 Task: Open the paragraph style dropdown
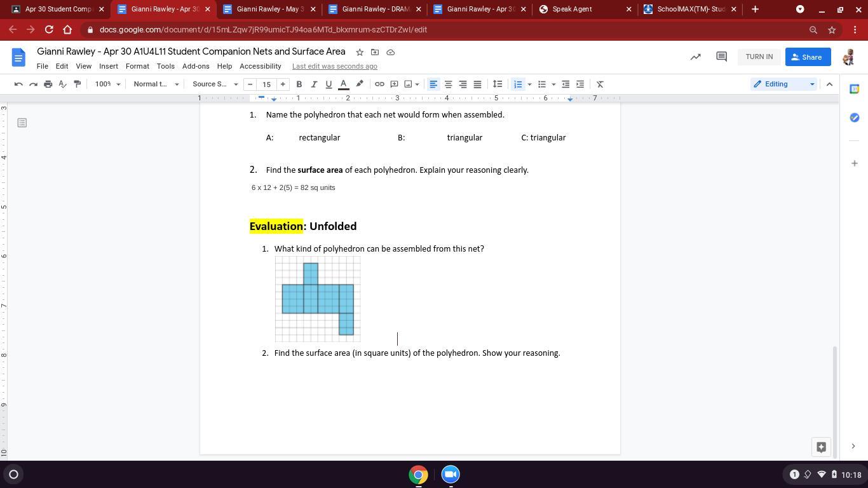coord(156,84)
